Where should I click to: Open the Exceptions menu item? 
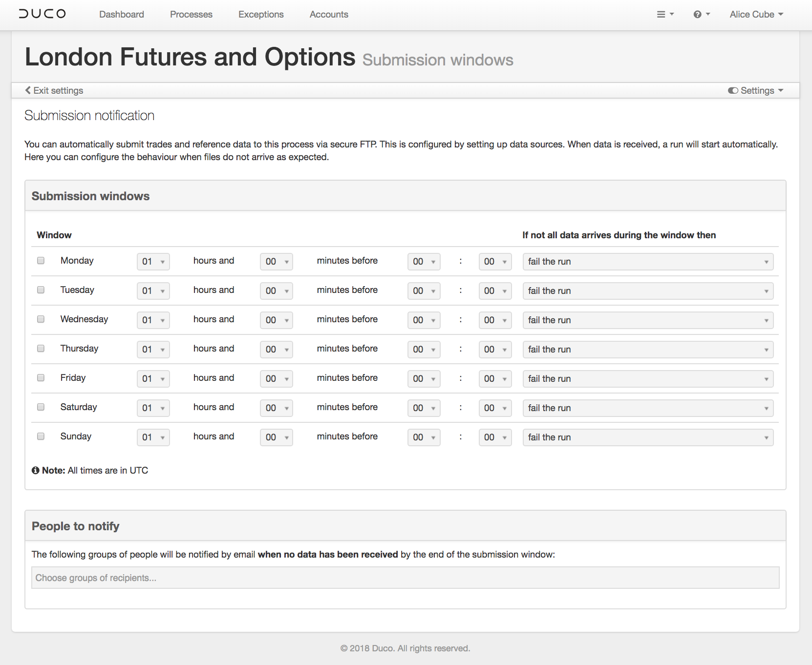pyautogui.click(x=261, y=15)
